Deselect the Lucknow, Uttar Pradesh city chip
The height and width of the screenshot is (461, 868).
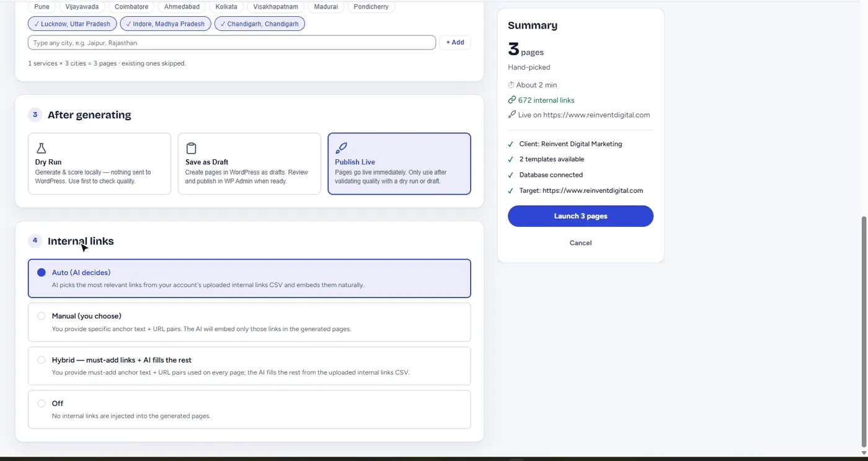72,24
